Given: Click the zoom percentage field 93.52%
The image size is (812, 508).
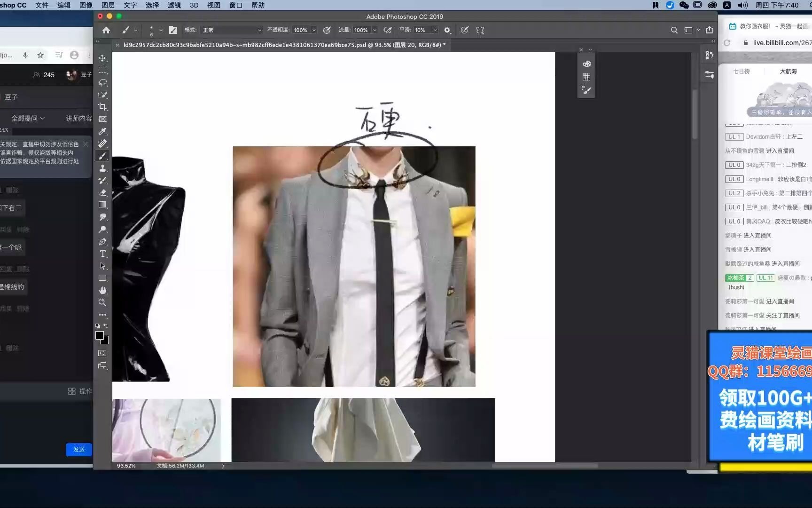Looking at the screenshot, I should pos(126,466).
